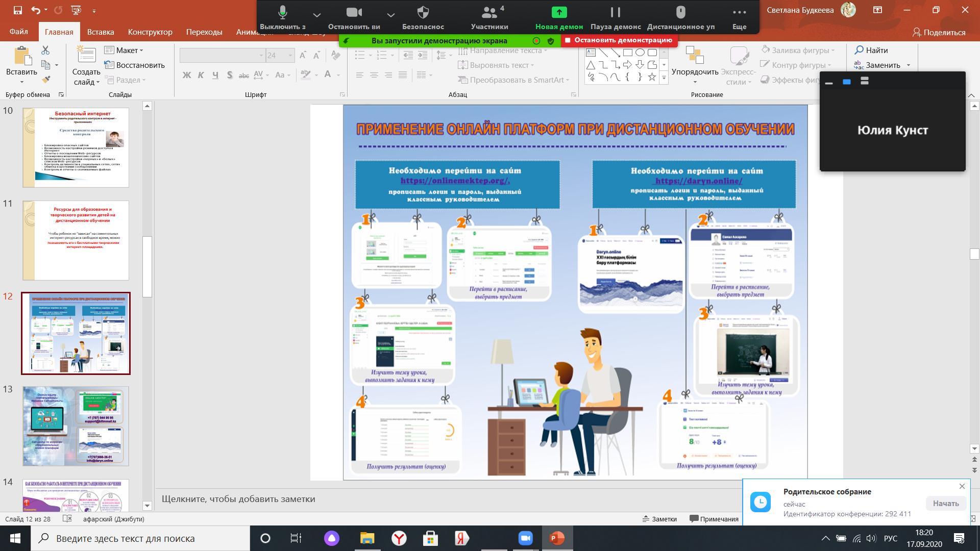
Task: Switch to the Переходы tab
Action: 204,32
